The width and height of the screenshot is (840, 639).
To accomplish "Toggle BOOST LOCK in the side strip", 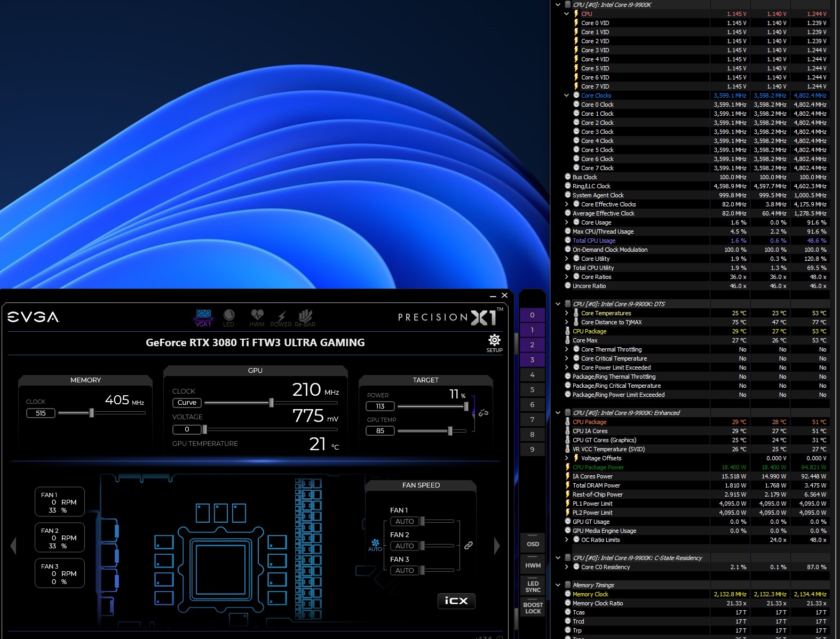I will [x=533, y=608].
